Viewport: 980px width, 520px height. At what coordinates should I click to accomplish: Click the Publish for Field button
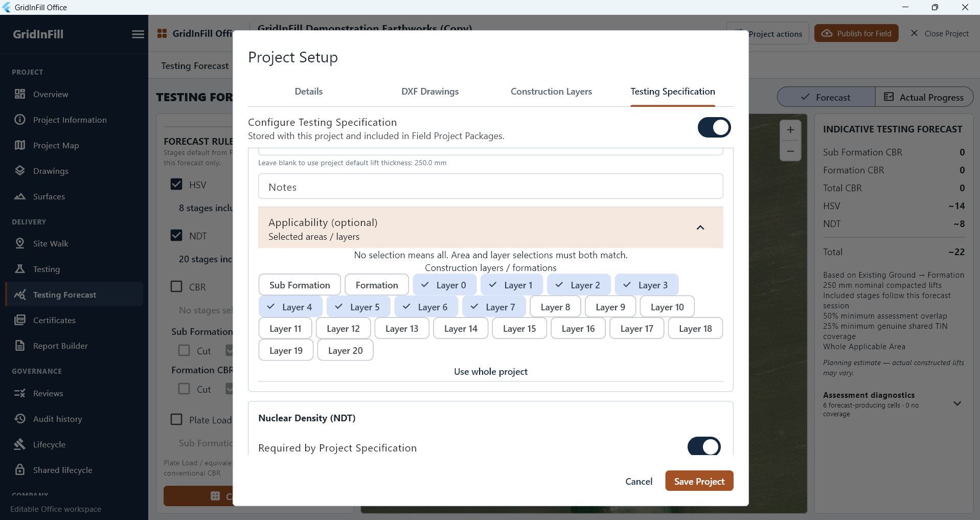(x=856, y=33)
